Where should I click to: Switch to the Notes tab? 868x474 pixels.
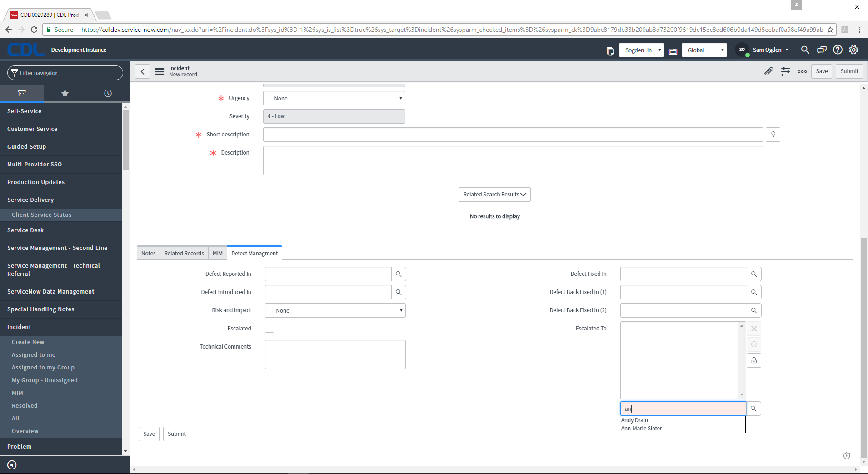click(x=148, y=254)
